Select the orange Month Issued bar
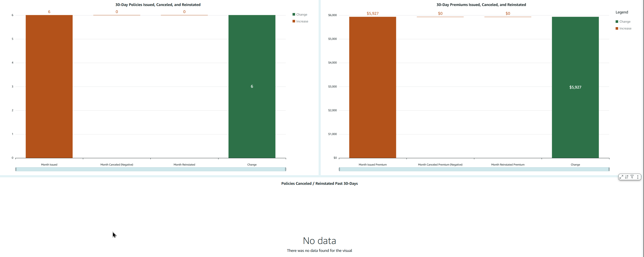Screen dimensions: 644x257 (49, 86)
